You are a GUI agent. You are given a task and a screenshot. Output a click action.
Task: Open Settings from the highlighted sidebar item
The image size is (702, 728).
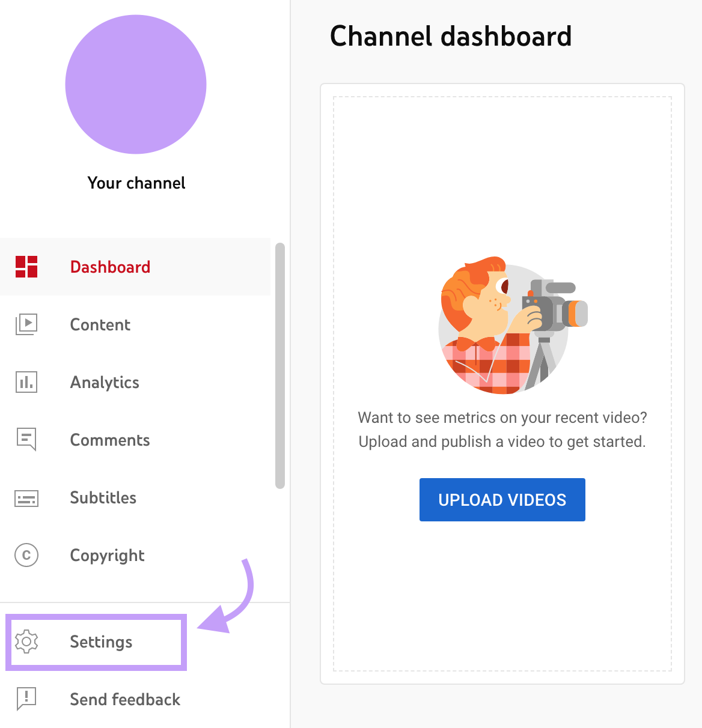coord(101,642)
